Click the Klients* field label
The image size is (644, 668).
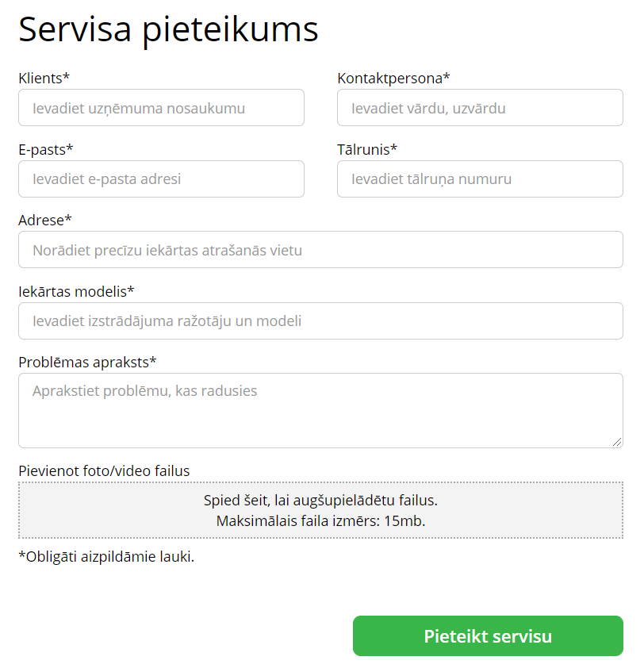tap(44, 78)
